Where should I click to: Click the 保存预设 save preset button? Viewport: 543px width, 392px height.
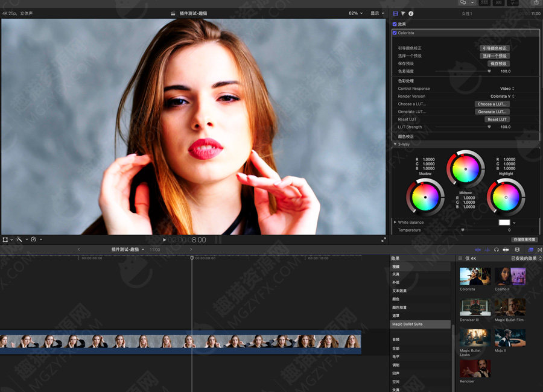tap(498, 63)
